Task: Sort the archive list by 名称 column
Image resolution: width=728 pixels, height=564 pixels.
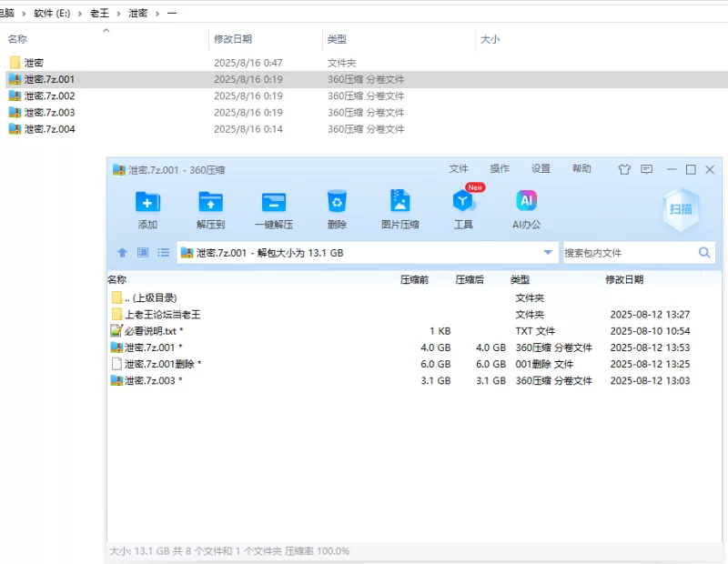Action: 117,279
